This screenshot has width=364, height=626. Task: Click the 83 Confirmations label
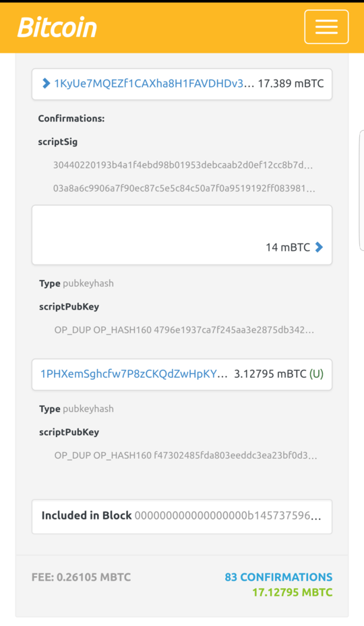point(278,577)
